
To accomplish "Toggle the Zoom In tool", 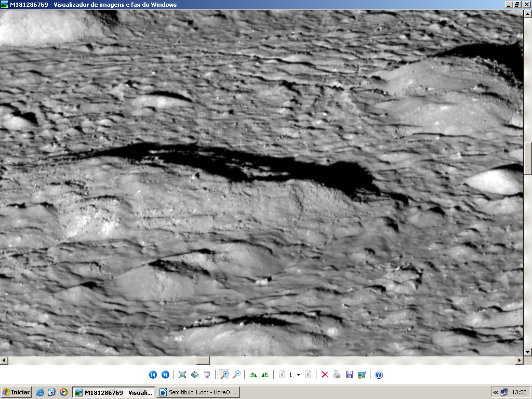I will (224, 375).
